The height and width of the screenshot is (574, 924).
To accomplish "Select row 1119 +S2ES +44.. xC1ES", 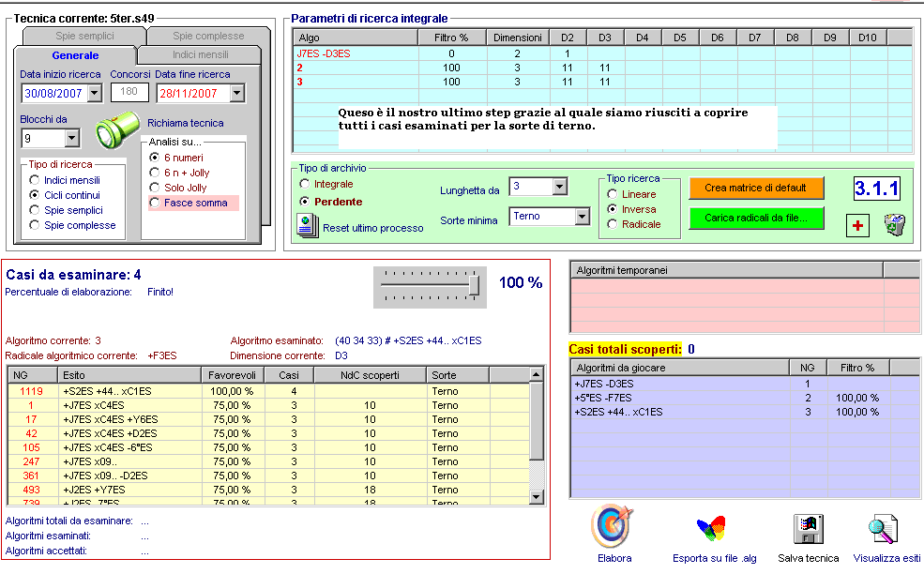I will pos(268,391).
